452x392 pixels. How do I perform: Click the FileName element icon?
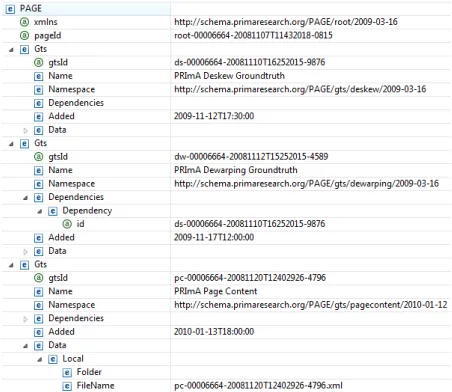click(x=67, y=386)
